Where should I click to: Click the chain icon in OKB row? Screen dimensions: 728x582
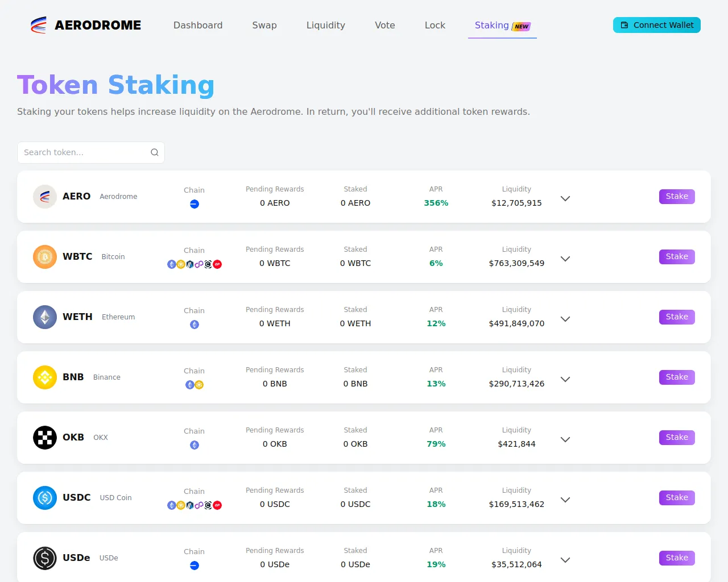tap(195, 445)
